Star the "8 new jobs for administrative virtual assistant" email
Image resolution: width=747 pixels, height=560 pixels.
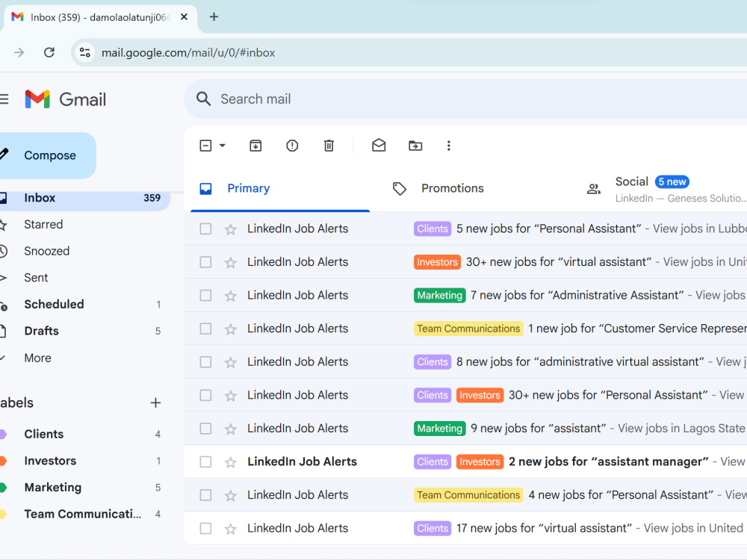point(231,362)
